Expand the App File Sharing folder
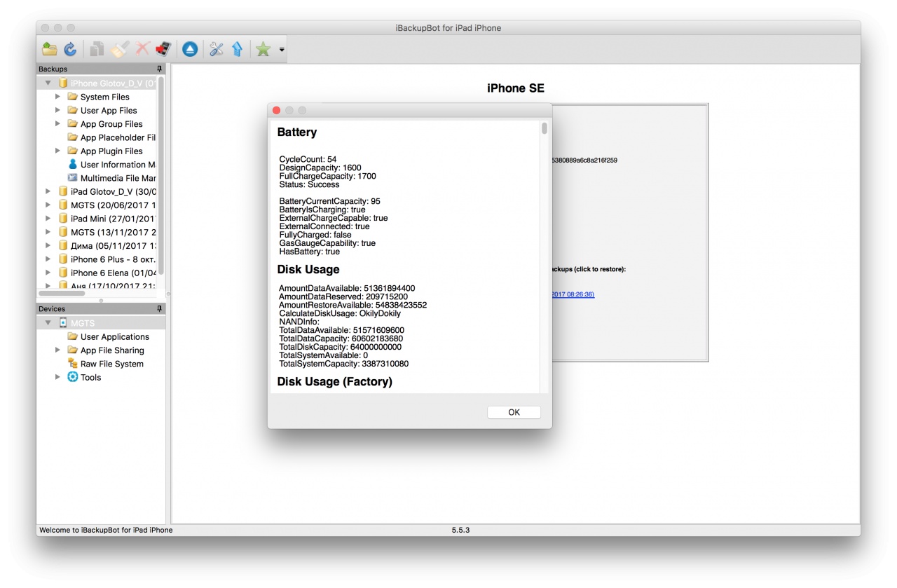Image resolution: width=897 pixels, height=588 pixels. 58,350
